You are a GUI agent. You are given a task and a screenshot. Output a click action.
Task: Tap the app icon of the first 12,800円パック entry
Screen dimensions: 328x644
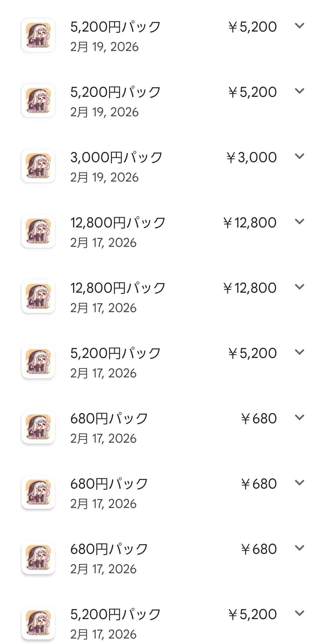point(38,231)
